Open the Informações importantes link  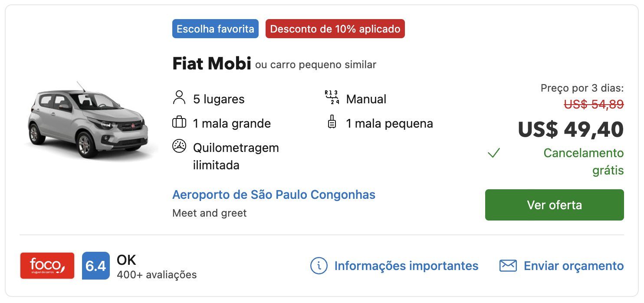[x=406, y=266]
